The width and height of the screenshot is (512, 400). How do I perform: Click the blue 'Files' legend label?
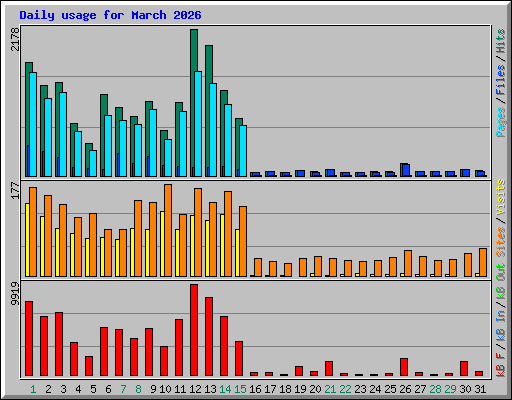(x=501, y=80)
